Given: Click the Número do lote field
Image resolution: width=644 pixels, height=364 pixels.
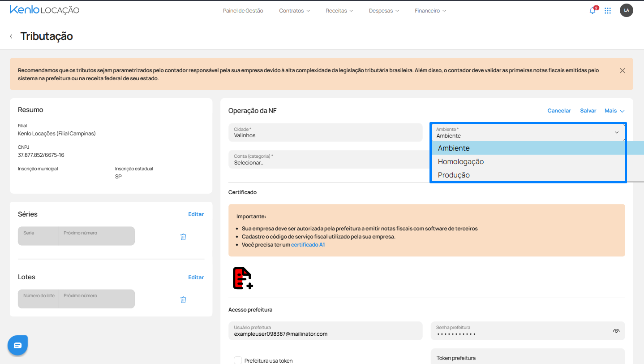Looking at the screenshot, I should pos(38,299).
